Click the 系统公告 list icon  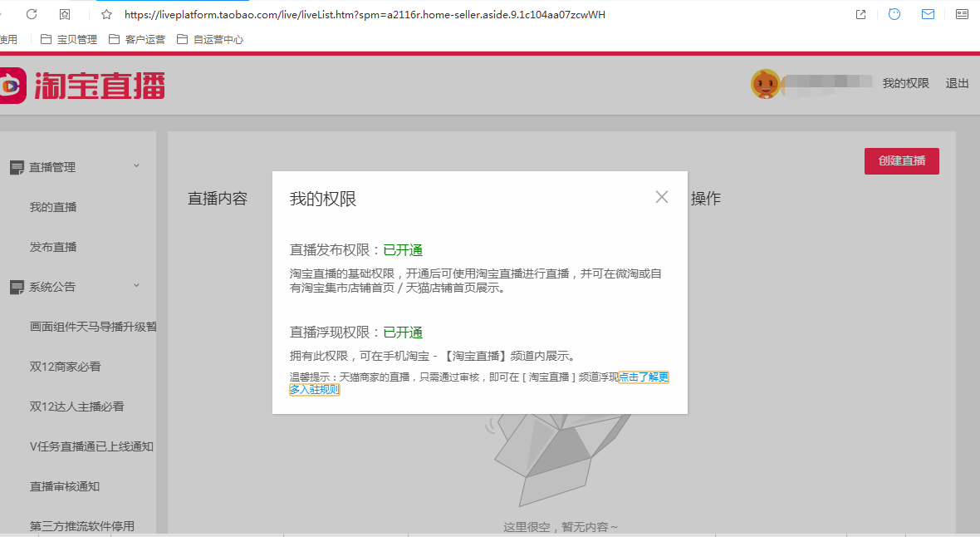[x=17, y=288]
